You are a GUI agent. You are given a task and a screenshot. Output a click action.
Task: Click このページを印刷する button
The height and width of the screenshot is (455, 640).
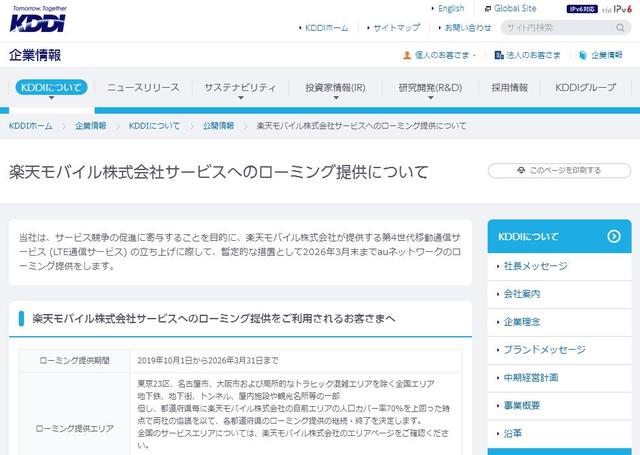click(559, 171)
